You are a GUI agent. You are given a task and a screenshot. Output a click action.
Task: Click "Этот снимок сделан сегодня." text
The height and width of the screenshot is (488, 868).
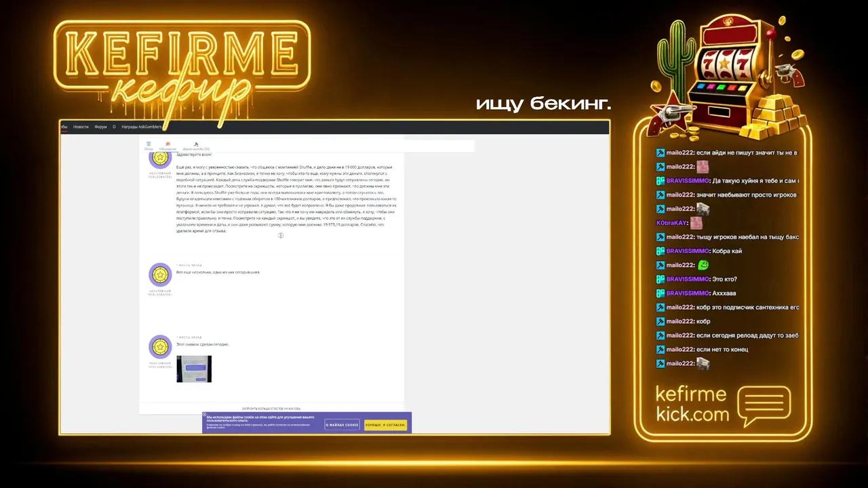(202, 344)
